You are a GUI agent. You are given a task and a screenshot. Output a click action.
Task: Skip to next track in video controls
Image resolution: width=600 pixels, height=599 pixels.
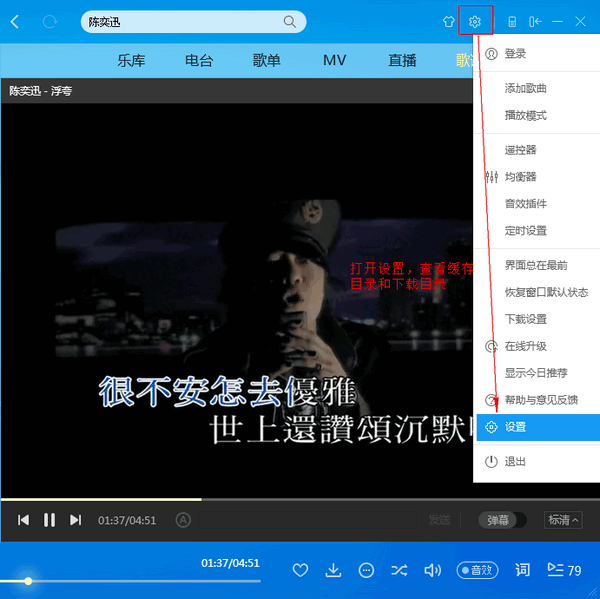coord(75,520)
